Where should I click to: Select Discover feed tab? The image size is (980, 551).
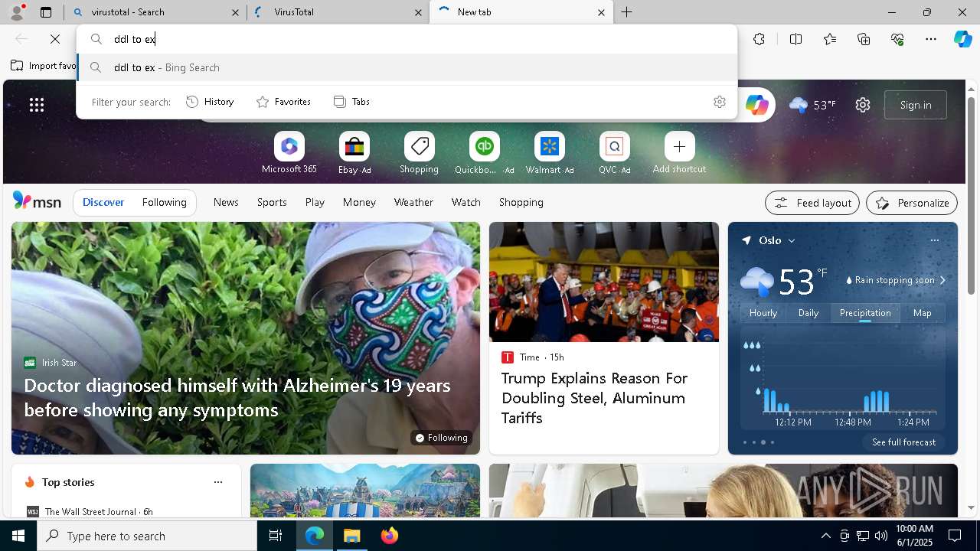[103, 202]
